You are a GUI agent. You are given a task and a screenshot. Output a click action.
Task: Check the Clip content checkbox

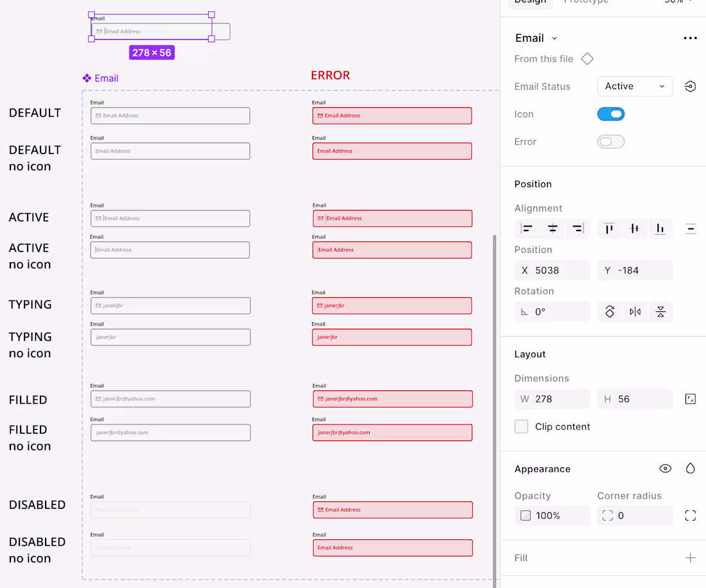[521, 426]
